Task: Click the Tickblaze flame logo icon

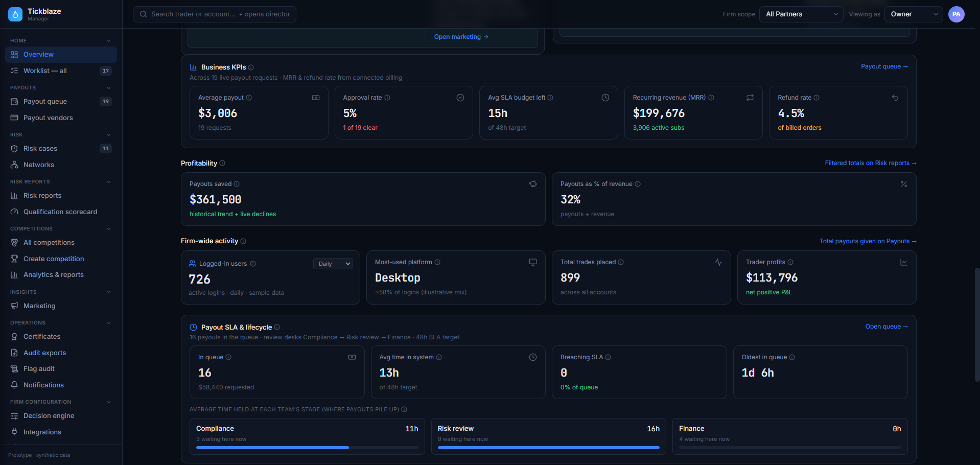Action: click(15, 14)
